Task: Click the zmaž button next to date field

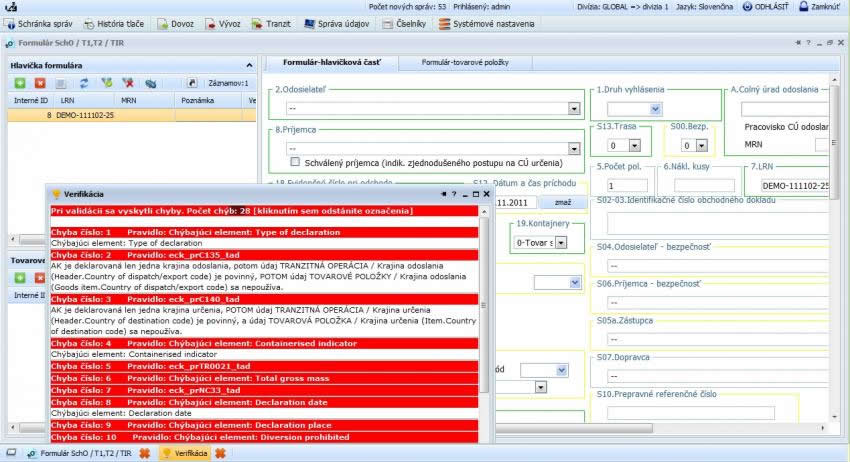Action: point(563,202)
